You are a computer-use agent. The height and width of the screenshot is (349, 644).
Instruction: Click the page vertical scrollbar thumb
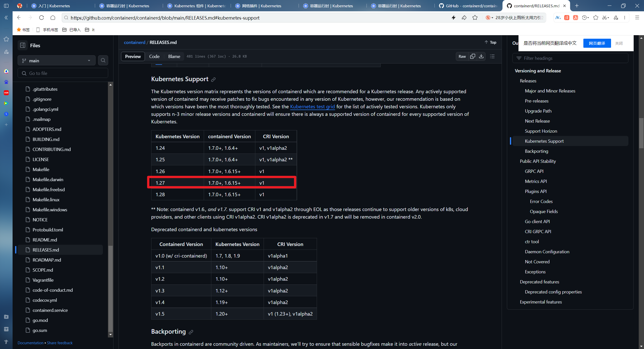641,133
